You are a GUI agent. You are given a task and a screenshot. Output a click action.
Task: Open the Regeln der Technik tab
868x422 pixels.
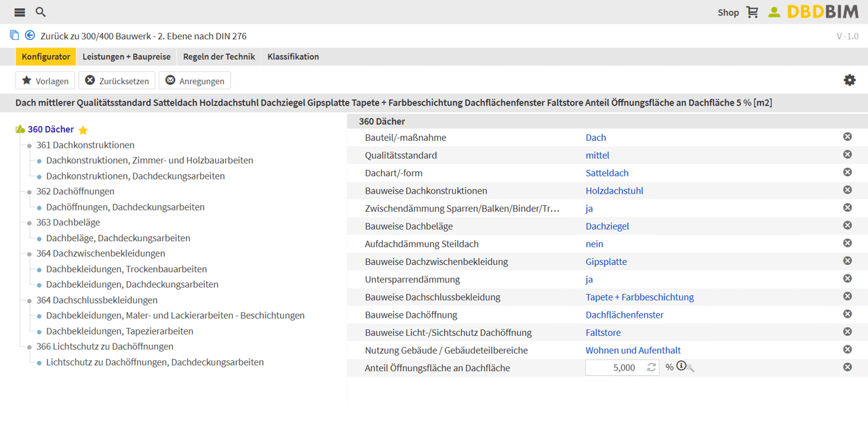219,57
